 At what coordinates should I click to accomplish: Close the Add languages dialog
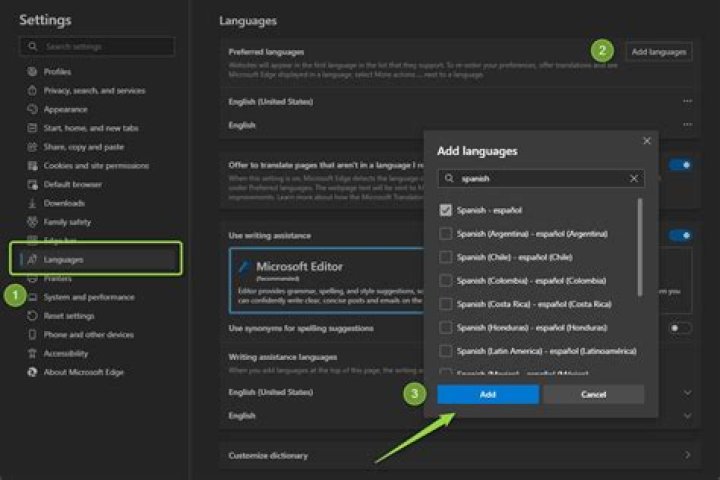pos(647,141)
